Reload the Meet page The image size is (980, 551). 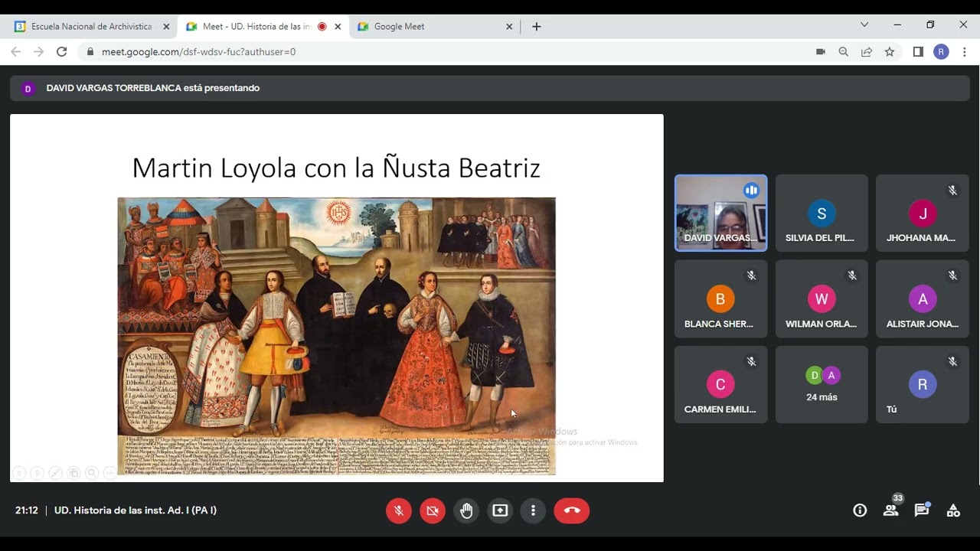click(62, 52)
